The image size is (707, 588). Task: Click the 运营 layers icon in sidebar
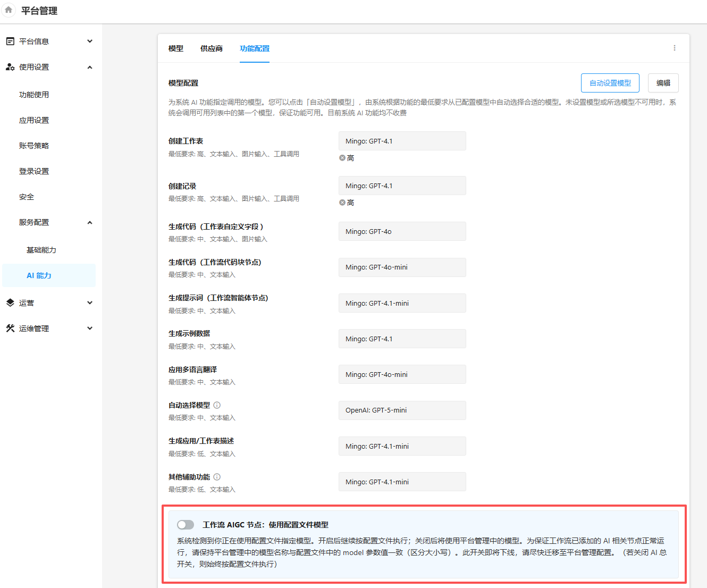click(x=10, y=303)
